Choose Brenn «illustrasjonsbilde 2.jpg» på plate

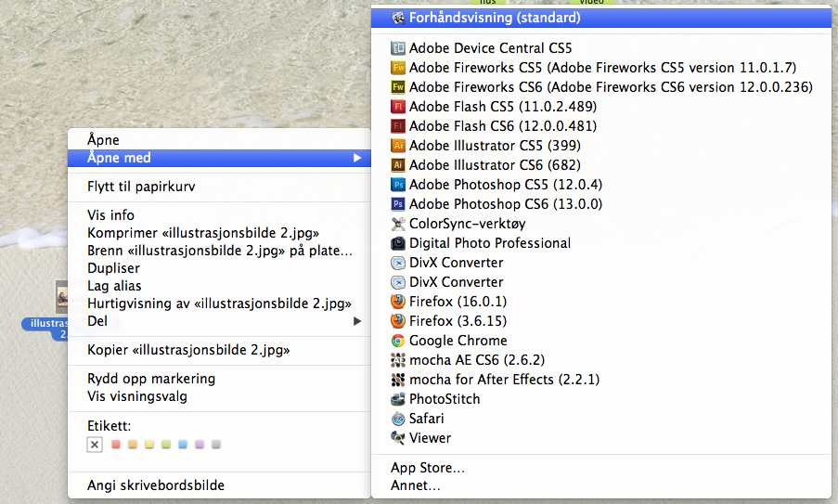pos(219,251)
